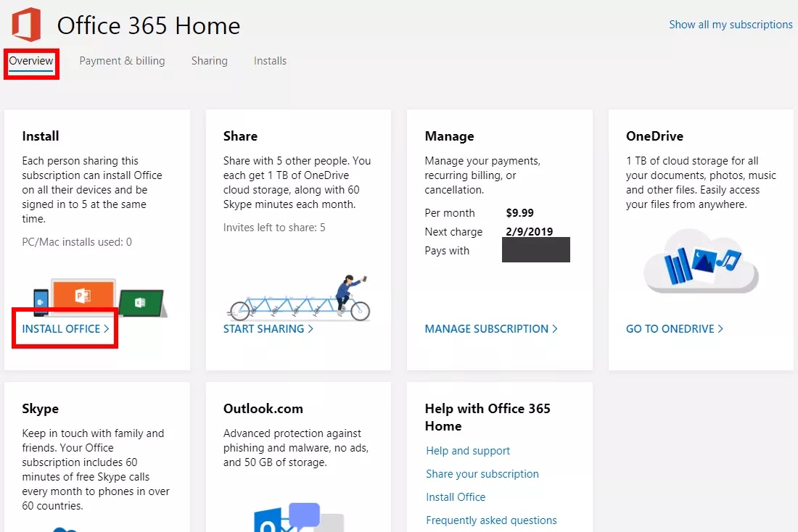The image size is (798, 532).
Task: Click the Office 365 Home page title
Action: coord(149,25)
